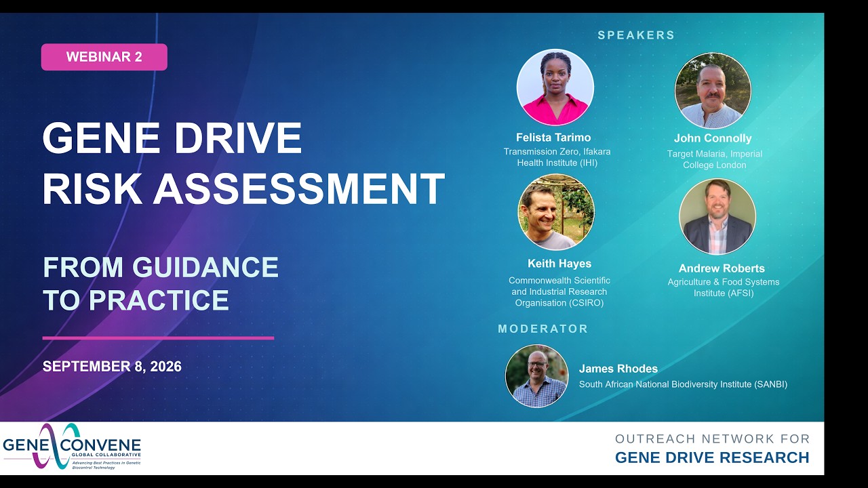Click the SPEAKERS heading

pyautogui.click(x=636, y=35)
